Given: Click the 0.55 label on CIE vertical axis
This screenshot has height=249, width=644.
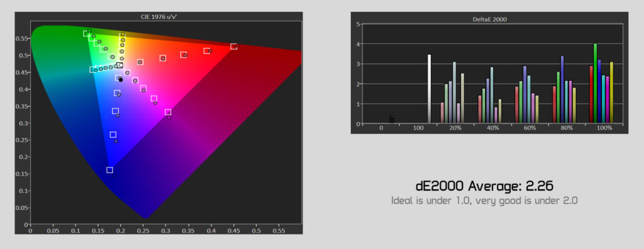Looking at the screenshot, I should tap(22, 38).
